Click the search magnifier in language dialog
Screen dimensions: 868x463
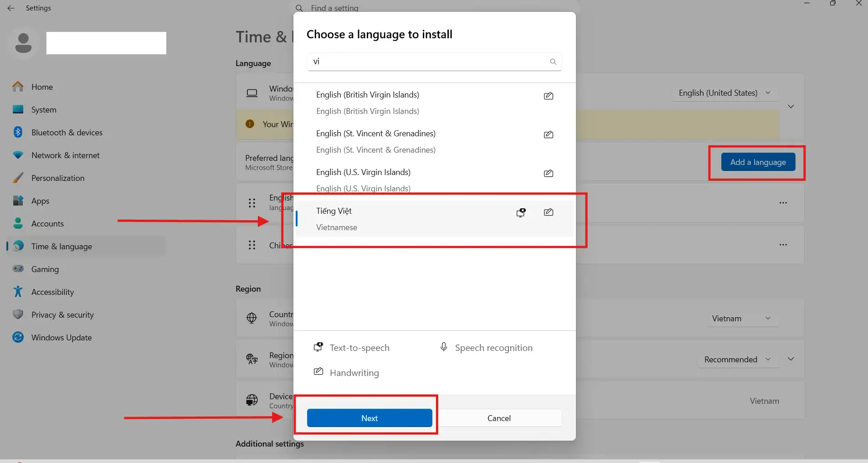[553, 62]
